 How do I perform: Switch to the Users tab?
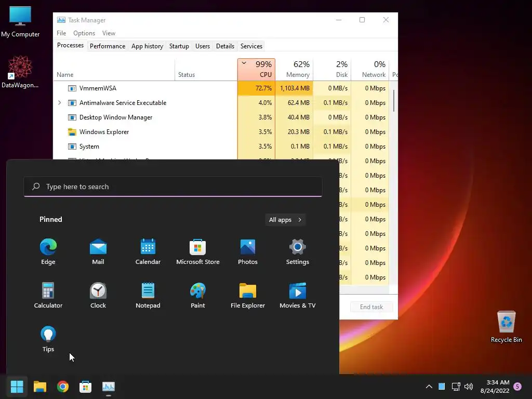[x=203, y=46]
